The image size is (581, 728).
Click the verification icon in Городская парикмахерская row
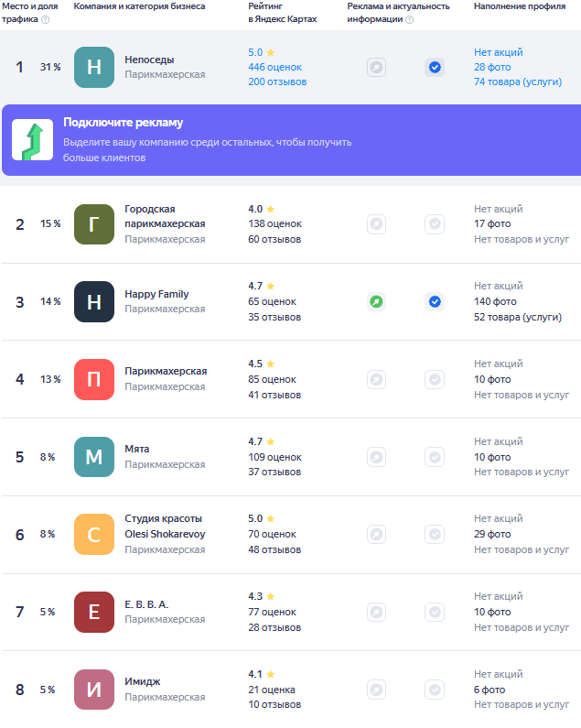click(x=435, y=224)
